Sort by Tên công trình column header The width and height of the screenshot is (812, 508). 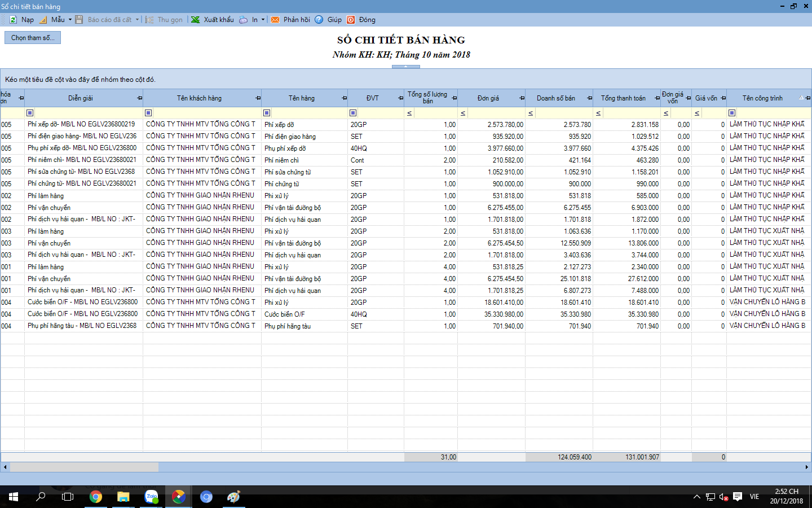click(762, 98)
